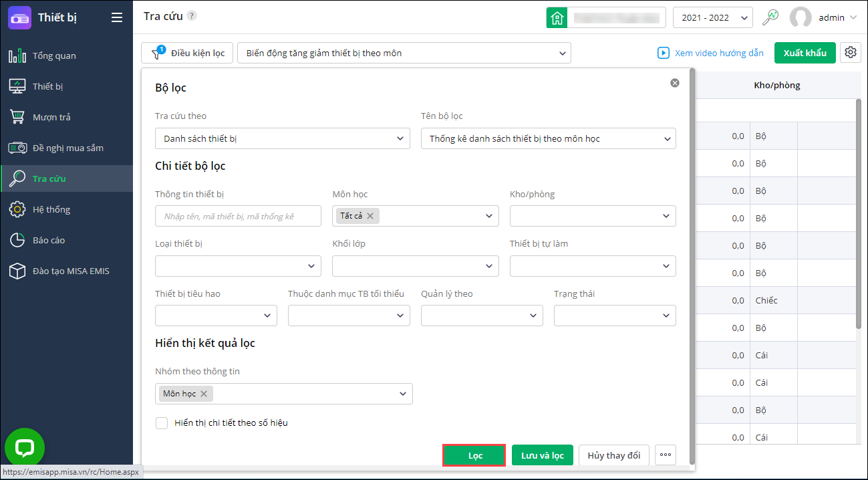Open the more options ellipsis button
The width and height of the screenshot is (868, 480).
pos(666,455)
